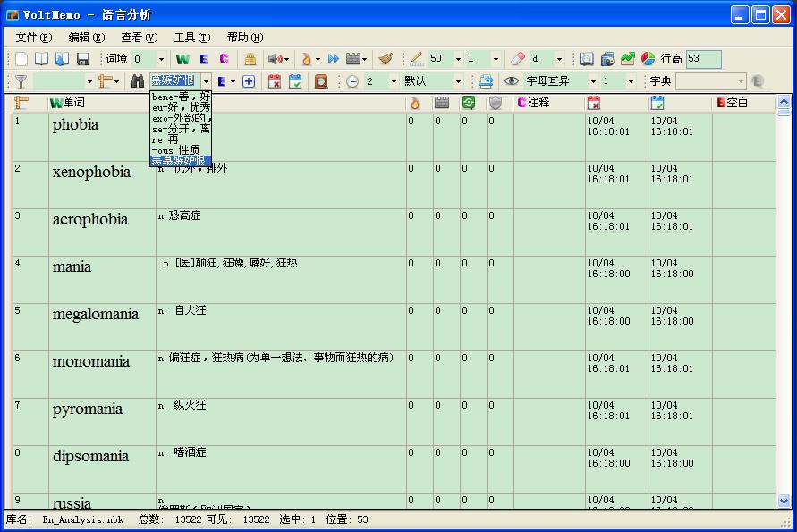Open the 默认 dropdown list
797x532 pixels.
coord(458,81)
